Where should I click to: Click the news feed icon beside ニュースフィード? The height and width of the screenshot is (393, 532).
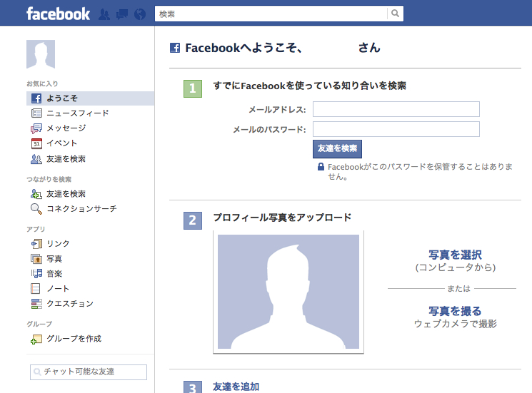pos(36,113)
